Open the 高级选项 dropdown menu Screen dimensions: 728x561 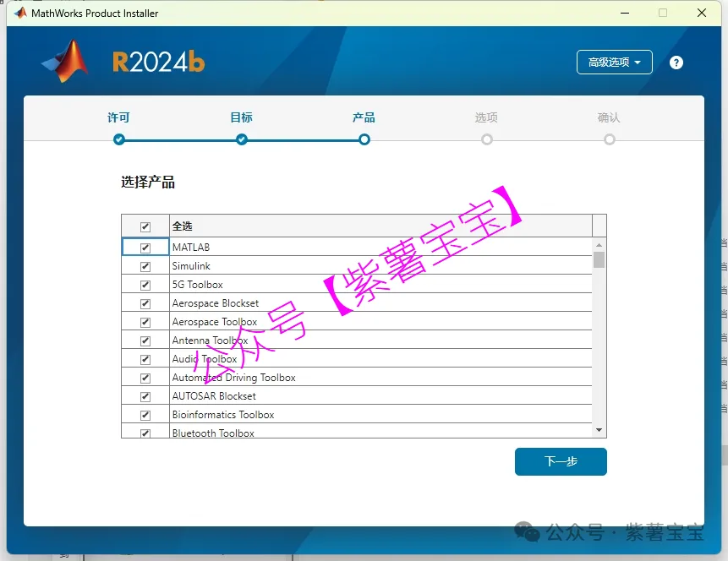[615, 63]
